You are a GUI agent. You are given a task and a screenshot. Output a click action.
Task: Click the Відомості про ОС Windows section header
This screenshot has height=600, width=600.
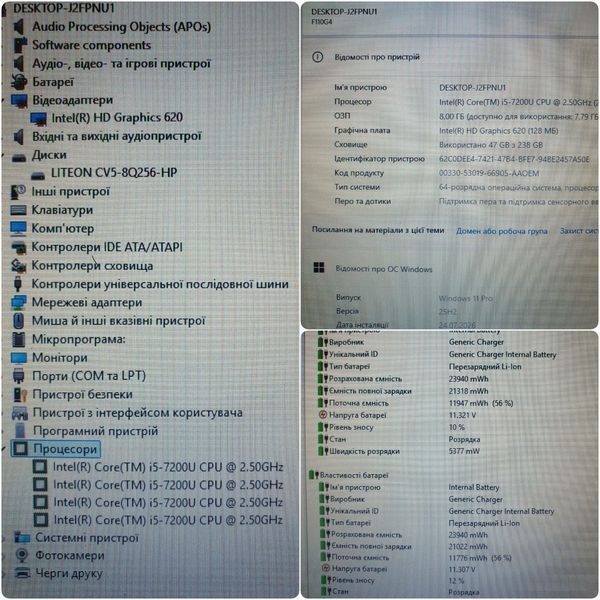[384, 269]
